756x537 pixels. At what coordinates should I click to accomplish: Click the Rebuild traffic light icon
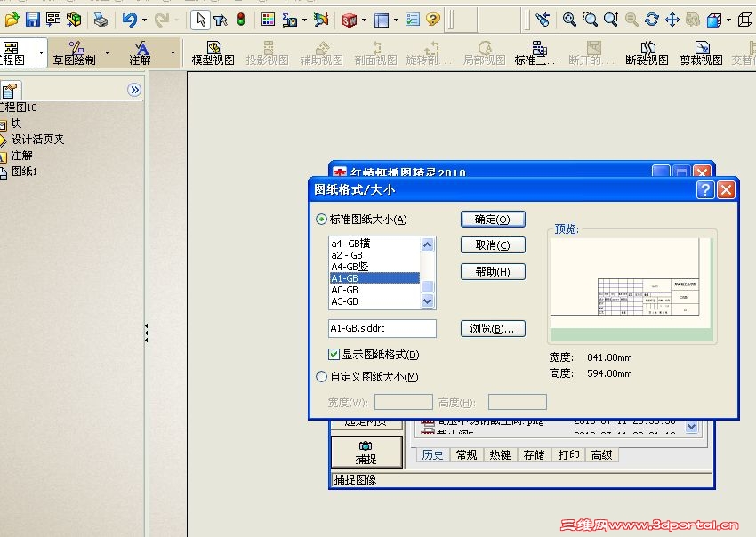point(241,20)
